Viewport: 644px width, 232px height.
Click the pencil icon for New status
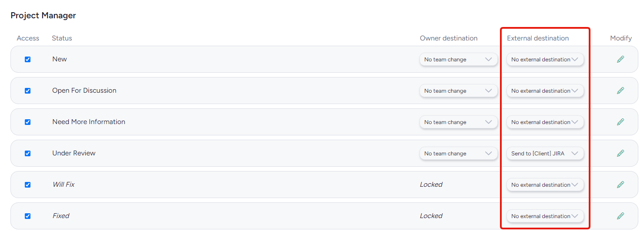(621, 59)
